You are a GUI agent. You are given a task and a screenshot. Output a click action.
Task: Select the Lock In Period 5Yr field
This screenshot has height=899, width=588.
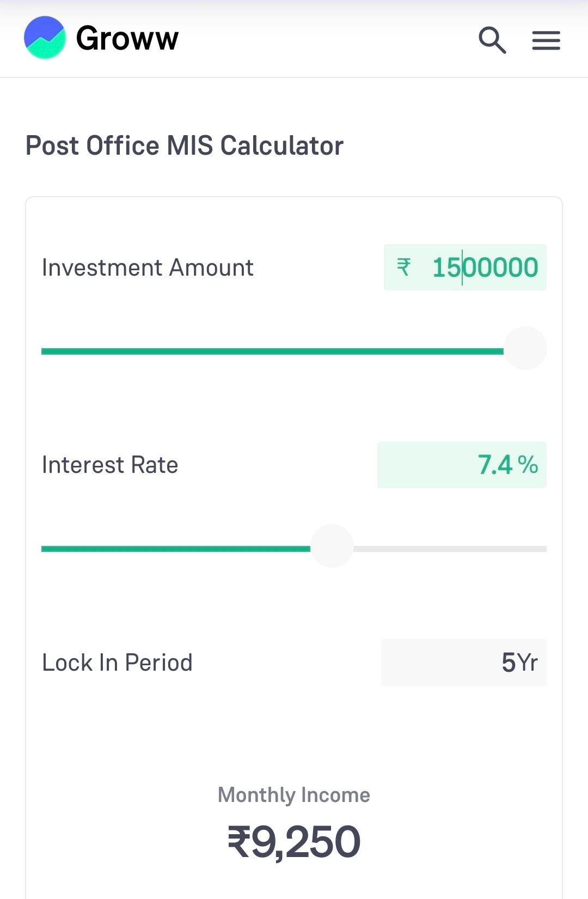point(463,663)
